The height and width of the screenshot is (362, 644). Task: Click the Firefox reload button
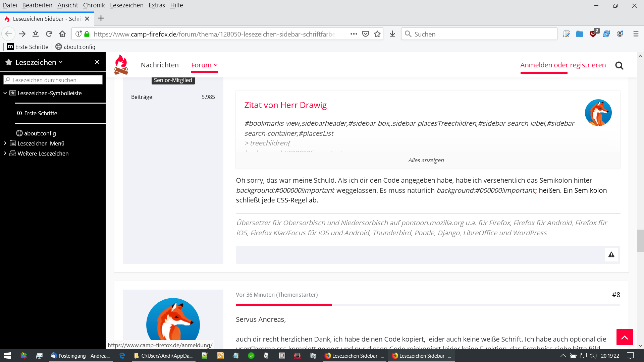(x=49, y=34)
